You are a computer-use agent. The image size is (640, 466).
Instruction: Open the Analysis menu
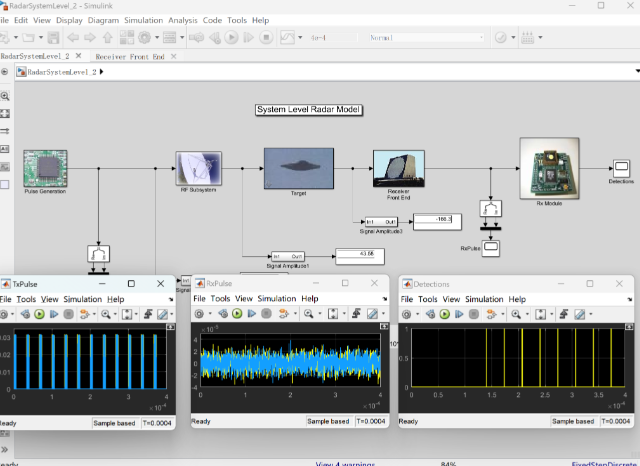pos(183,20)
